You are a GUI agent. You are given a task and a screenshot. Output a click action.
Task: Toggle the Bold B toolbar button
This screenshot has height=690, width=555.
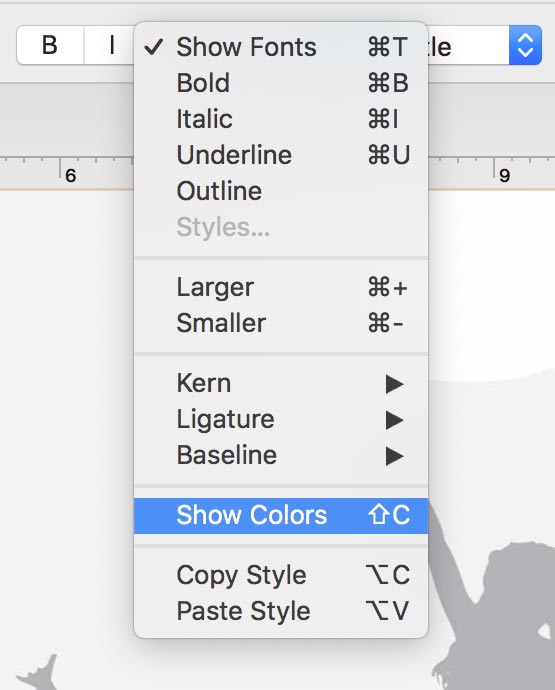(x=50, y=45)
